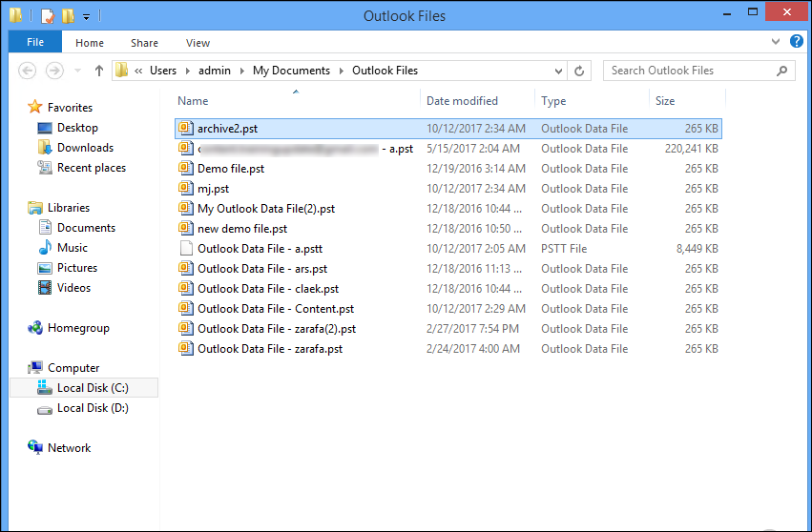The width and height of the screenshot is (812, 532).
Task: Click icon of Outlook Data File - ars.pst
Action: coord(186,269)
